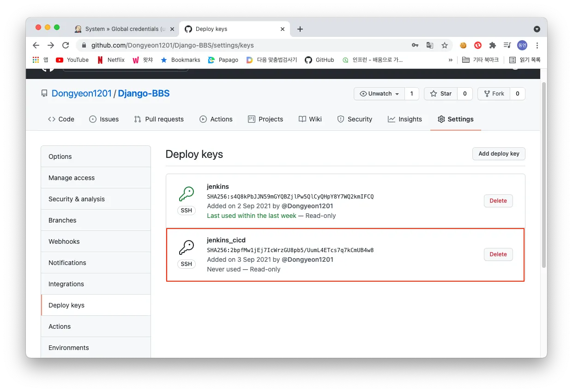Image resolution: width=573 pixels, height=392 pixels.
Task: Close the Global credentials browser tab
Action: [x=172, y=29]
